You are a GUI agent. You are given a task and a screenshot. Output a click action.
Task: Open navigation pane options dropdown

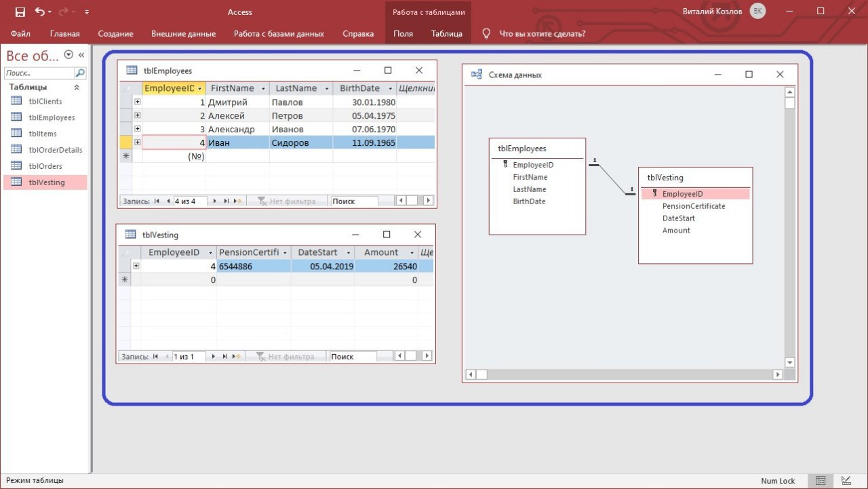click(68, 55)
